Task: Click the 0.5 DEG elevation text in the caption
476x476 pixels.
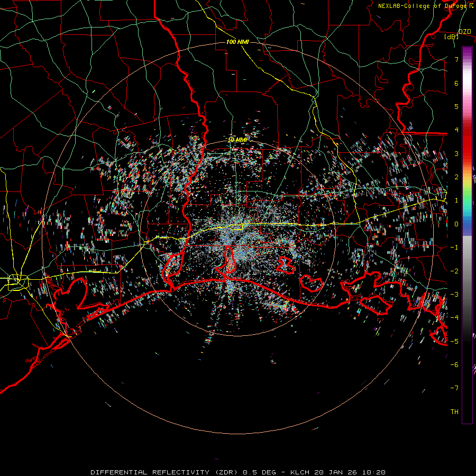Action: [x=260, y=472]
